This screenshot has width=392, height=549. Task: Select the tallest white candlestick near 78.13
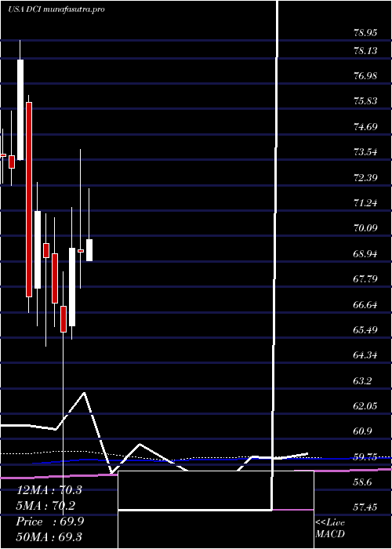(x=20, y=110)
